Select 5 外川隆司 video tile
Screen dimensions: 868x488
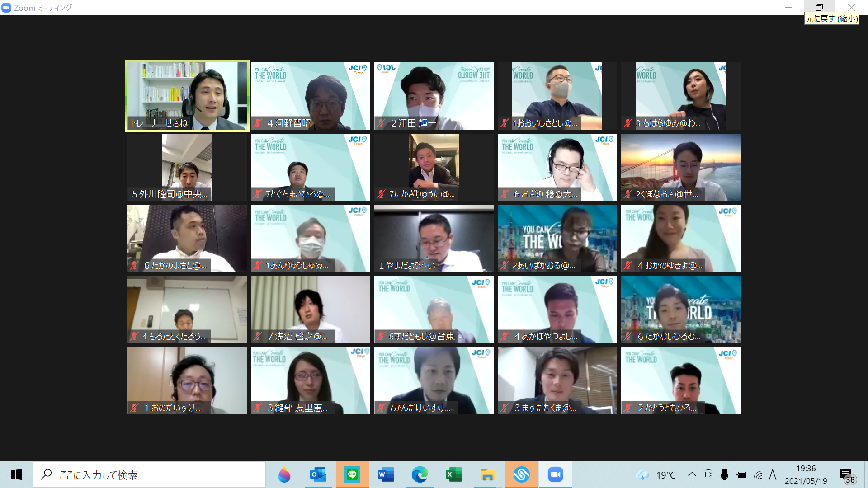[187, 167]
